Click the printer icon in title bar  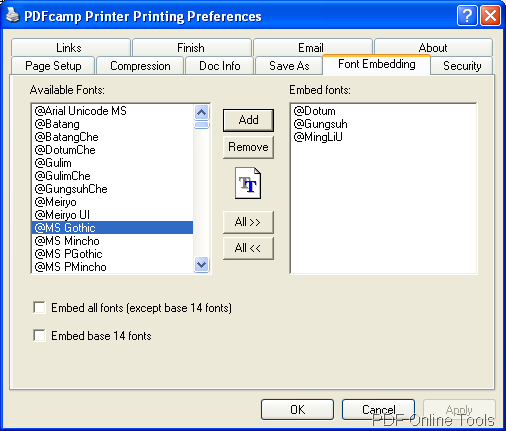tap(13, 15)
